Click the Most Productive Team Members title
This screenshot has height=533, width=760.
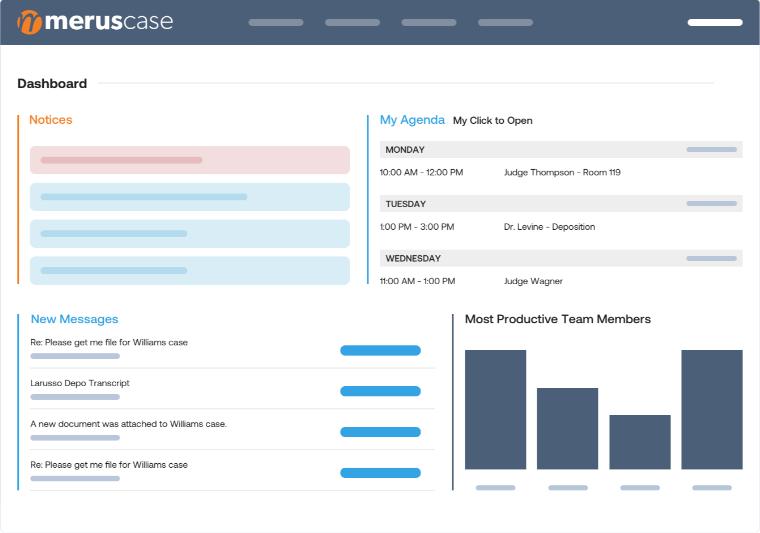coord(558,319)
